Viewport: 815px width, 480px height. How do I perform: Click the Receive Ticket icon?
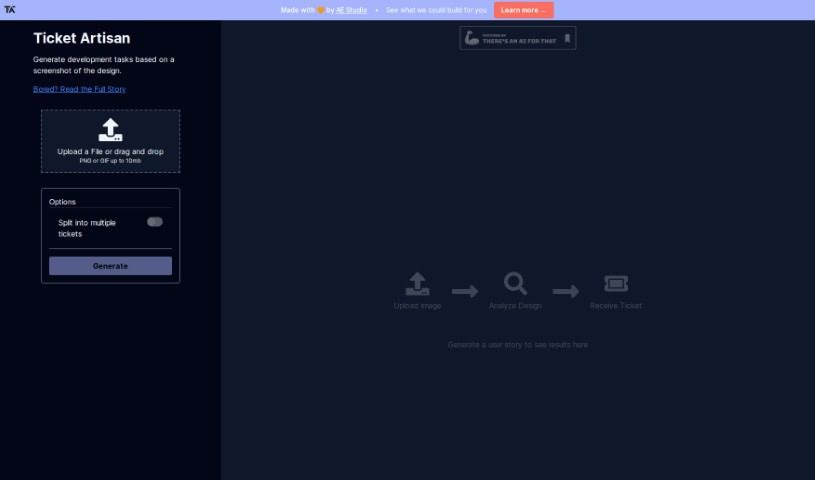(x=616, y=283)
